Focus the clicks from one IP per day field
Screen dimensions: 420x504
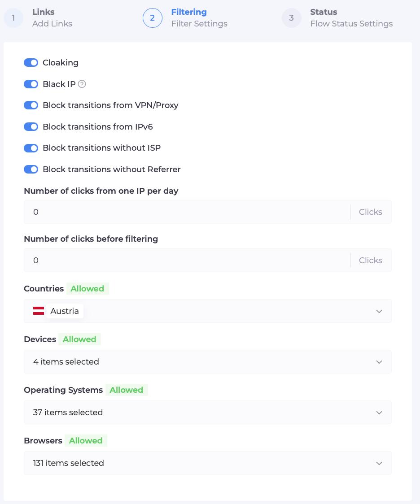[187, 212]
